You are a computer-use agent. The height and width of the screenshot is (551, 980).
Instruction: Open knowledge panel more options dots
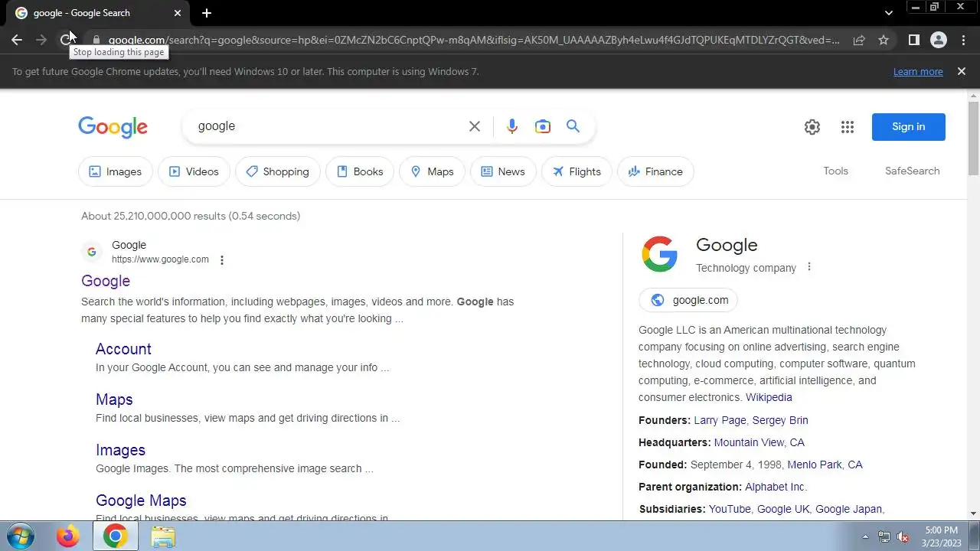point(809,267)
